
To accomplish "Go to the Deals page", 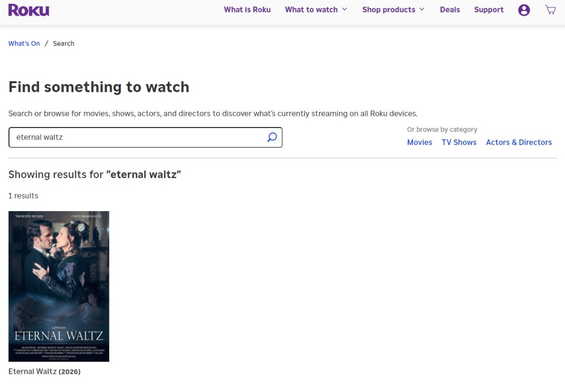I will [450, 10].
